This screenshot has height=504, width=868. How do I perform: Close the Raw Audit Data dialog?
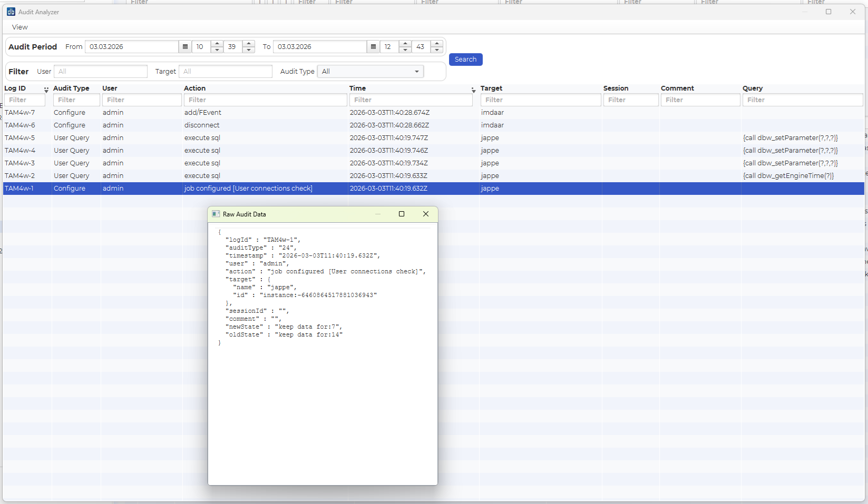click(x=426, y=214)
